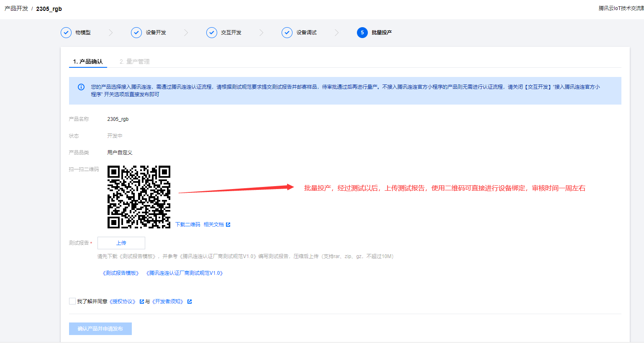Click chevron arrow after 设备开发 step
644x348 pixels.
[x=186, y=33]
